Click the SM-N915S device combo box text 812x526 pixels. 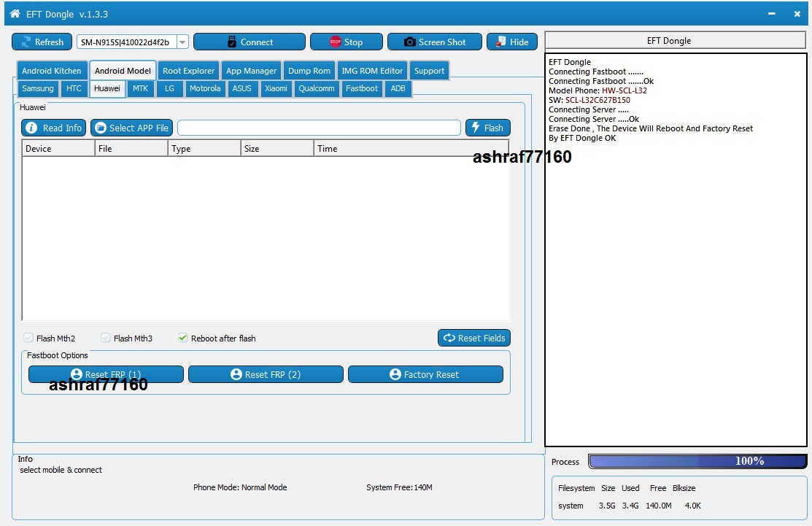coord(125,42)
